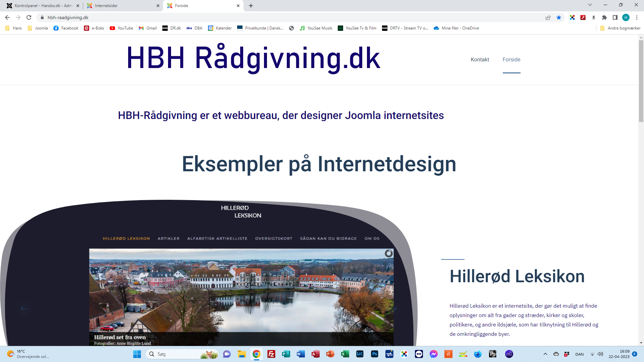Open Excel from the taskbar
Image resolution: width=644 pixels, height=362 pixels.
(345, 354)
